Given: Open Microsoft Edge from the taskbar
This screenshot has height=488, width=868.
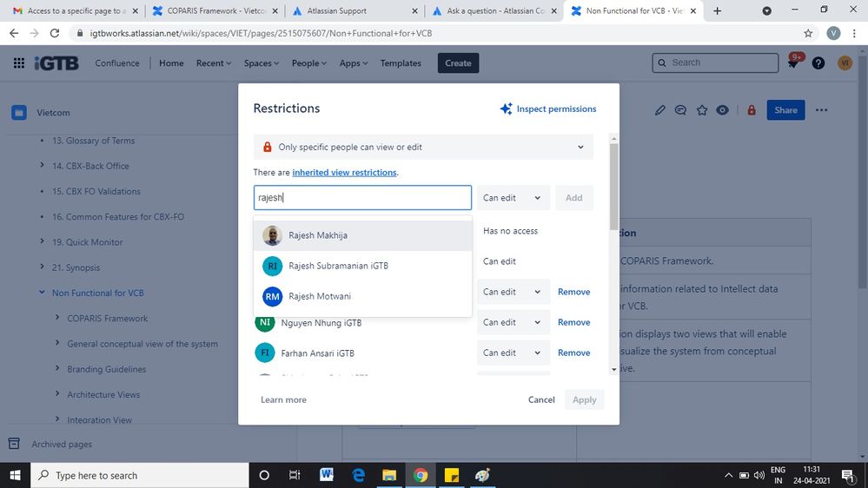Looking at the screenshot, I should 358,475.
